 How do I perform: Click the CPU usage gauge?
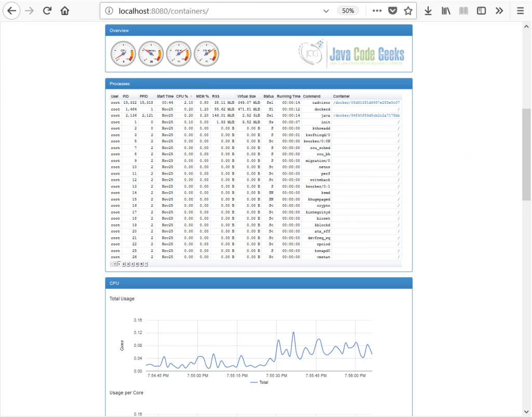click(123, 53)
